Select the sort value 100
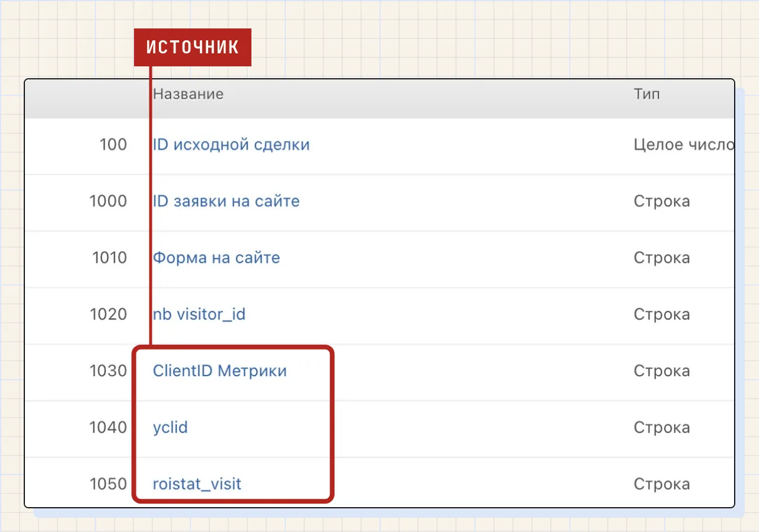 point(113,145)
